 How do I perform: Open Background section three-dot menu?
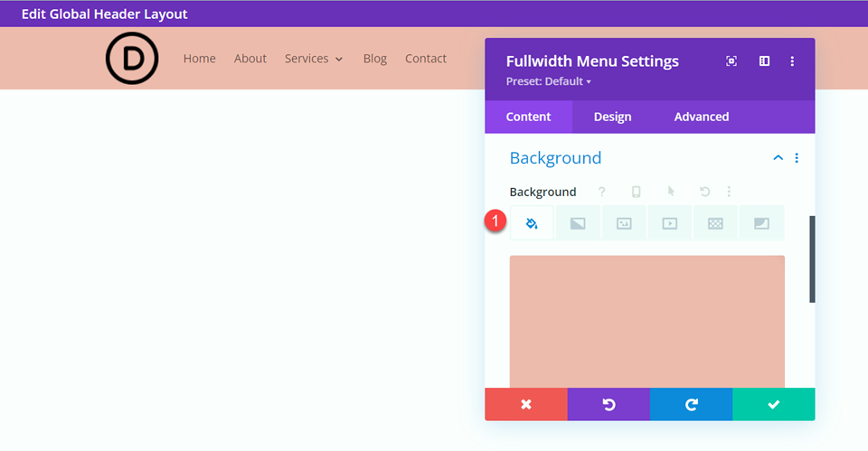coord(797,158)
